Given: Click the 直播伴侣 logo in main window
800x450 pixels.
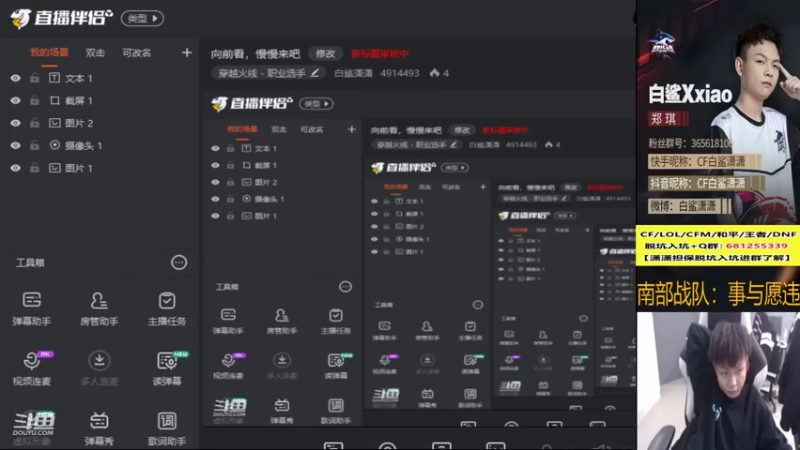Looking at the screenshot, I should (x=61, y=18).
